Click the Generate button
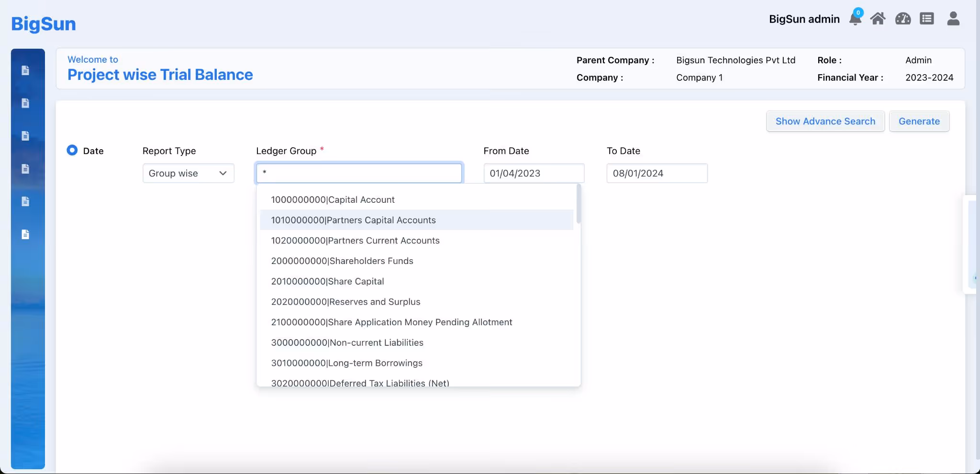Image resolution: width=980 pixels, height=474 pixels. [x=919, y=121]
